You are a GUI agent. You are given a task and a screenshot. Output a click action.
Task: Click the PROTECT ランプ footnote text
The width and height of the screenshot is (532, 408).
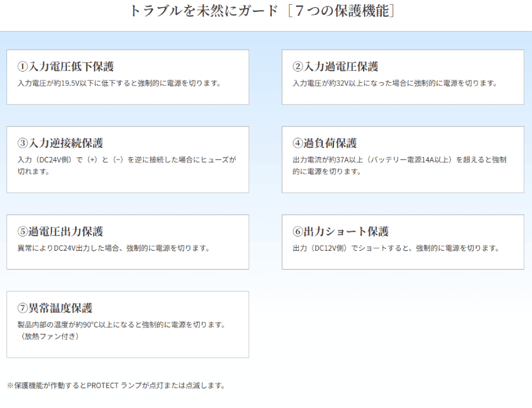[116, 386]
